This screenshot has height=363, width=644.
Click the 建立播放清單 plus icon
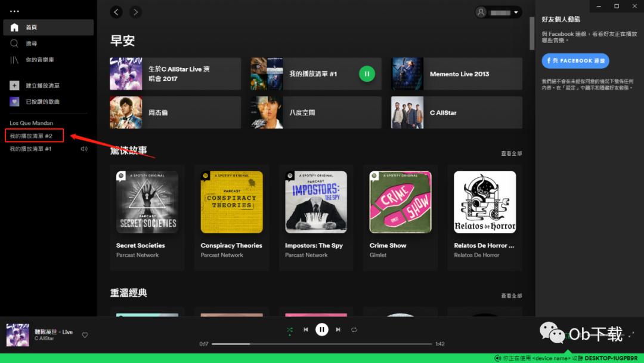point(13,85)
